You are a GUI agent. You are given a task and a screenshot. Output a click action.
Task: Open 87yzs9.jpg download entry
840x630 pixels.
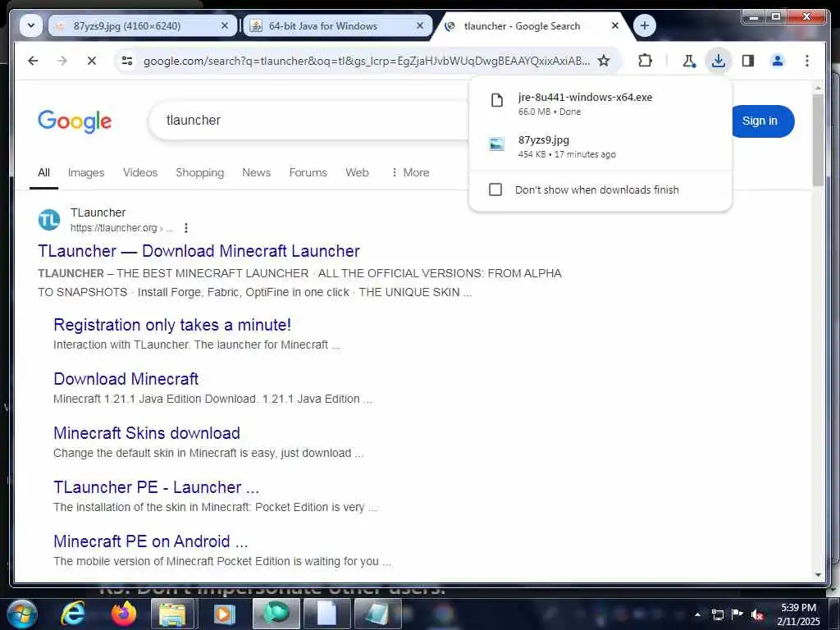point(600,147)
